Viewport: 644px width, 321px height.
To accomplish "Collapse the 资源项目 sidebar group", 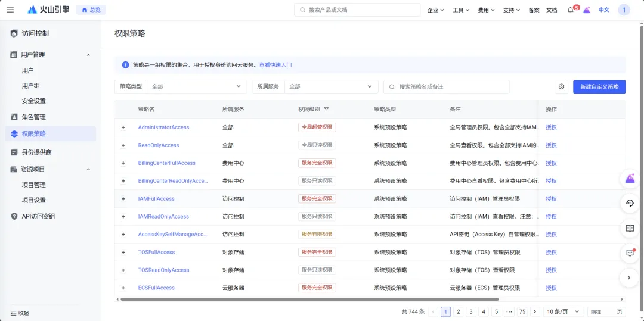I will [88, 169].
